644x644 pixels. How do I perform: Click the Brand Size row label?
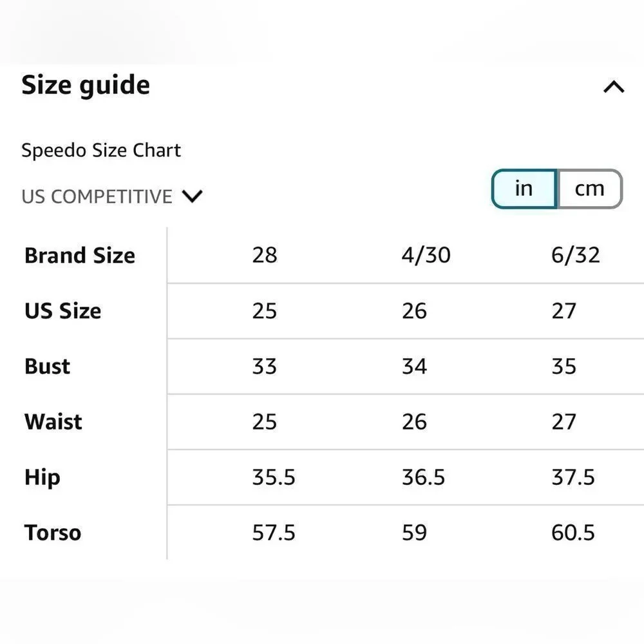(80, 256)
